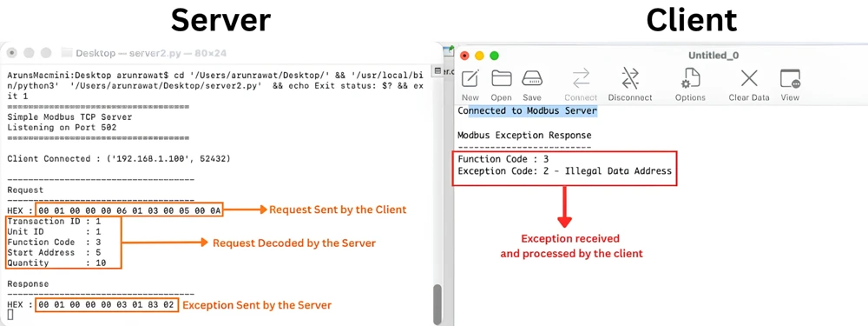This screenshot has height=326, width=868.
Task: Click the 'Response' heading in terminal
Action: [28, 284]
